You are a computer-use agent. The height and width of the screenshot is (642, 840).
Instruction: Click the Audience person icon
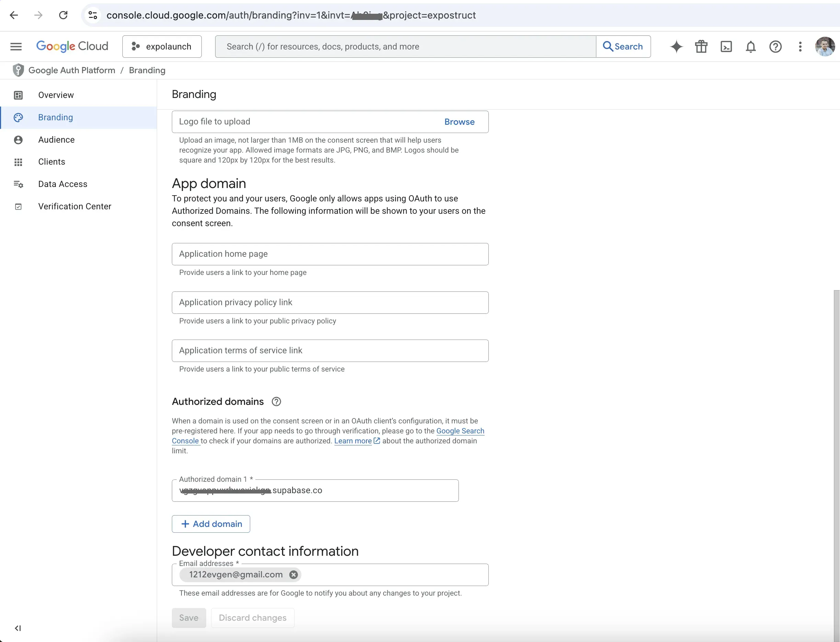18,140
